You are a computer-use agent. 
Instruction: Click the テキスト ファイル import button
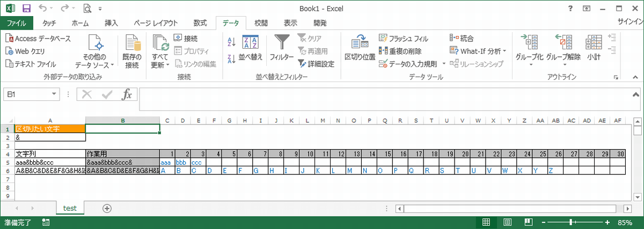tap(31, 64)
